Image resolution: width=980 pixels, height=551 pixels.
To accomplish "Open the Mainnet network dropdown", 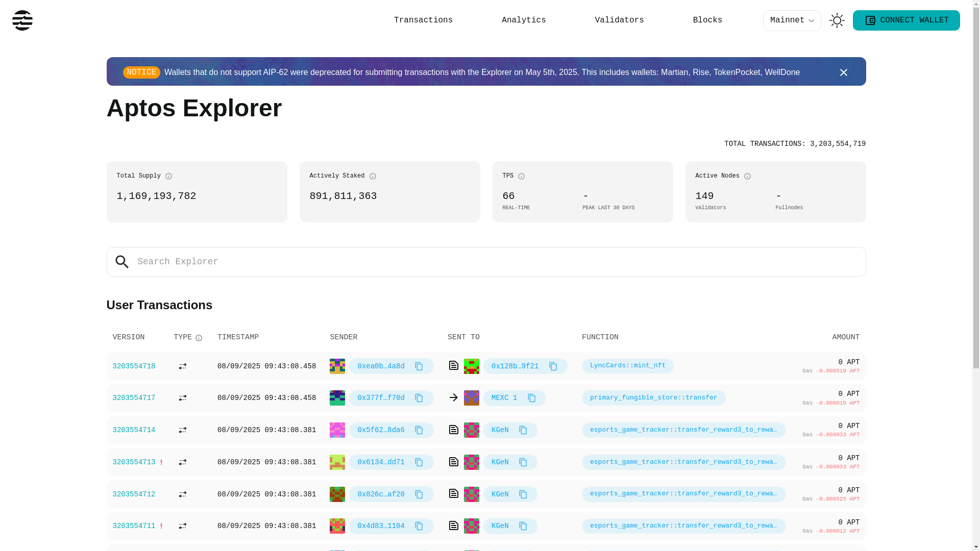I will click(792, 20).
